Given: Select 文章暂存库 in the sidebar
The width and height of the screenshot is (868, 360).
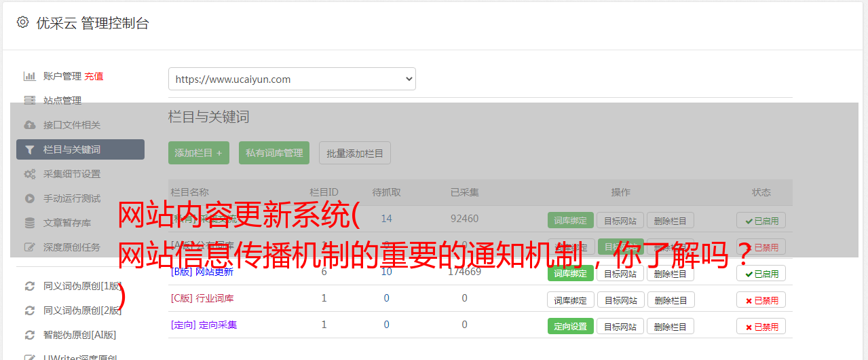Looking at the screenshot, I should click(x=67, y=223).
